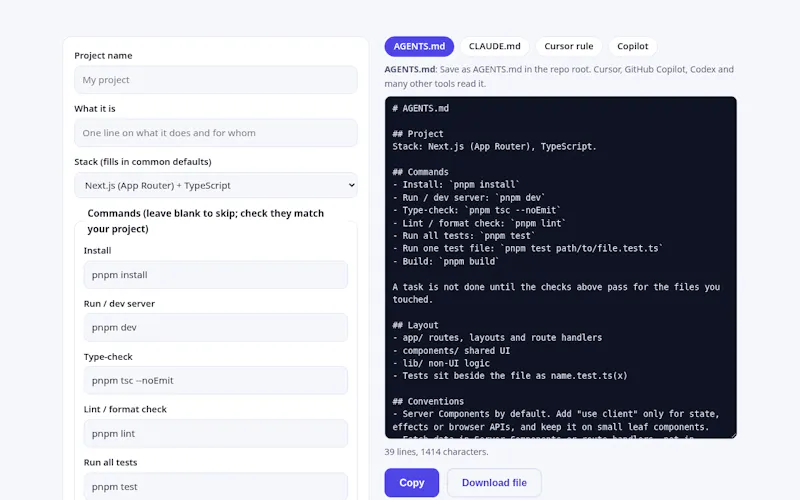Click the 'Stack: Next.js (App Router), TypeScript.' line

tap(494, 146)
